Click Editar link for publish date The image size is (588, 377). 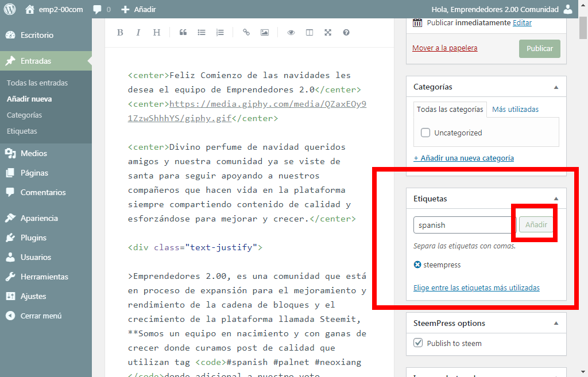(x=522, y=23)
